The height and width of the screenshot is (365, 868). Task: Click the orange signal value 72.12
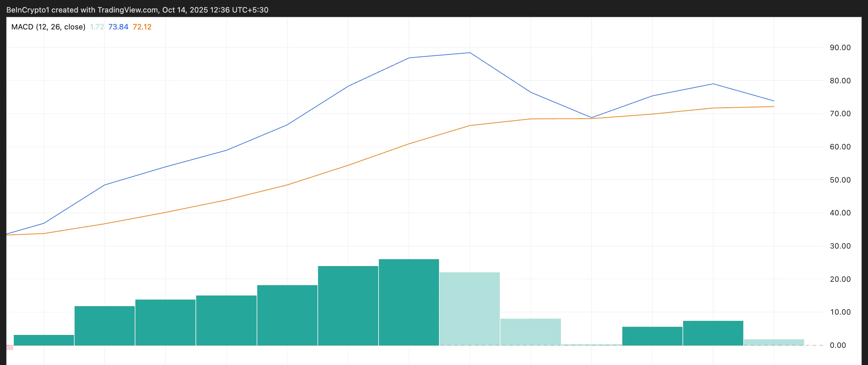(x=142, y=27)
